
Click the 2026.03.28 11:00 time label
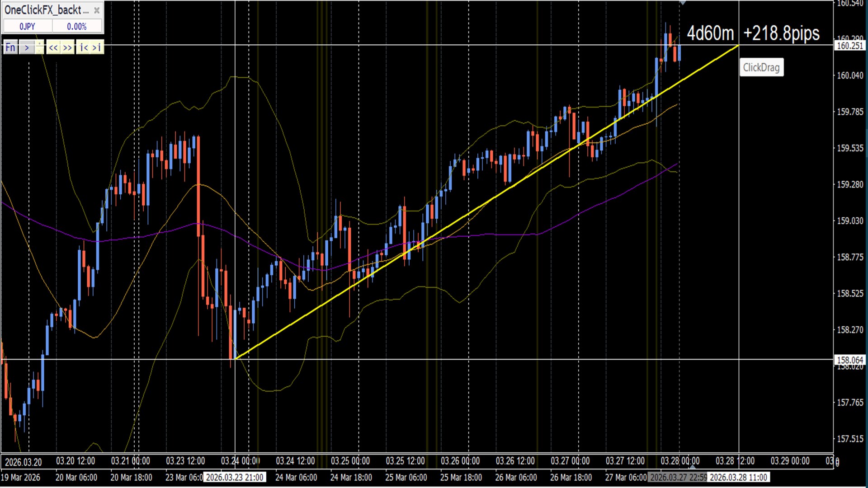coord(738,478)
